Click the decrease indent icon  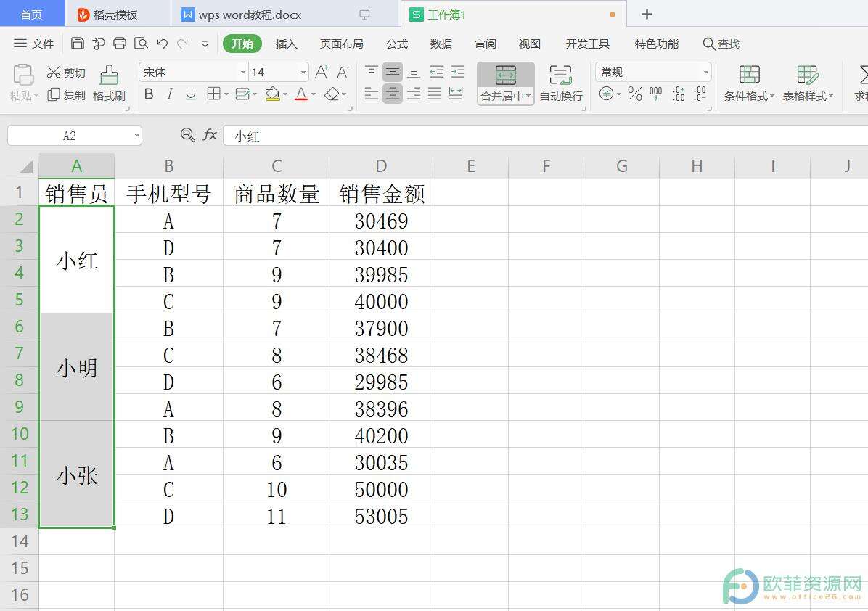[x=437, y=72]
